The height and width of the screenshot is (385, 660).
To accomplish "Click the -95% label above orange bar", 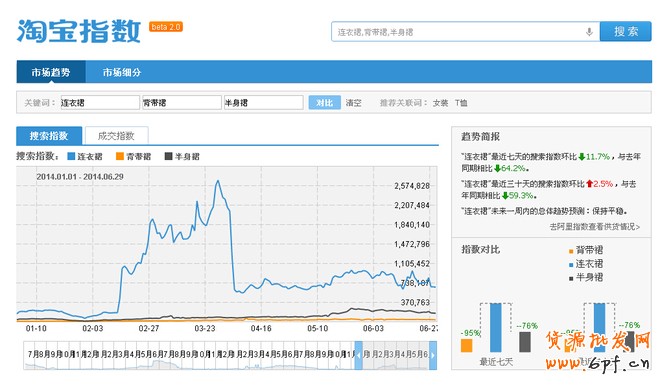I will (470, 333).
